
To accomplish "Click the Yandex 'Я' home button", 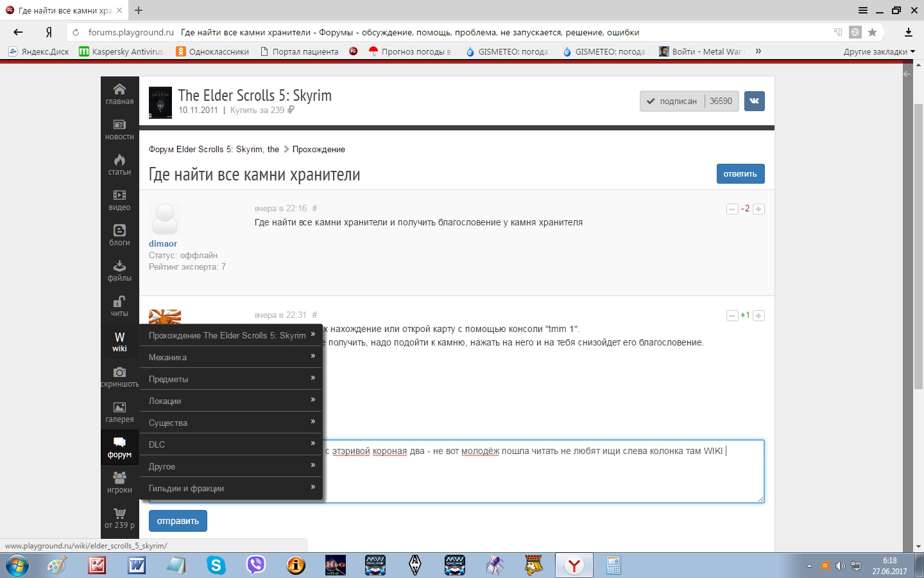I will point(49,32).
